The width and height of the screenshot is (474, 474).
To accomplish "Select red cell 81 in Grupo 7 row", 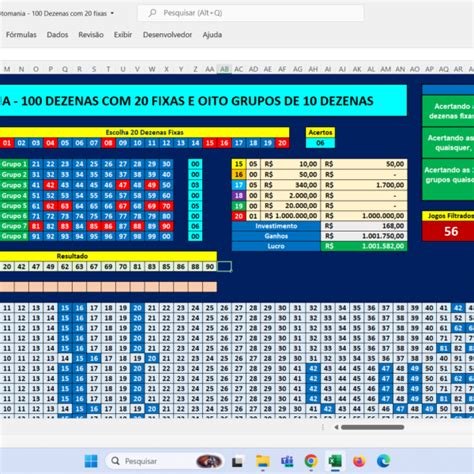I will point(36,226).
